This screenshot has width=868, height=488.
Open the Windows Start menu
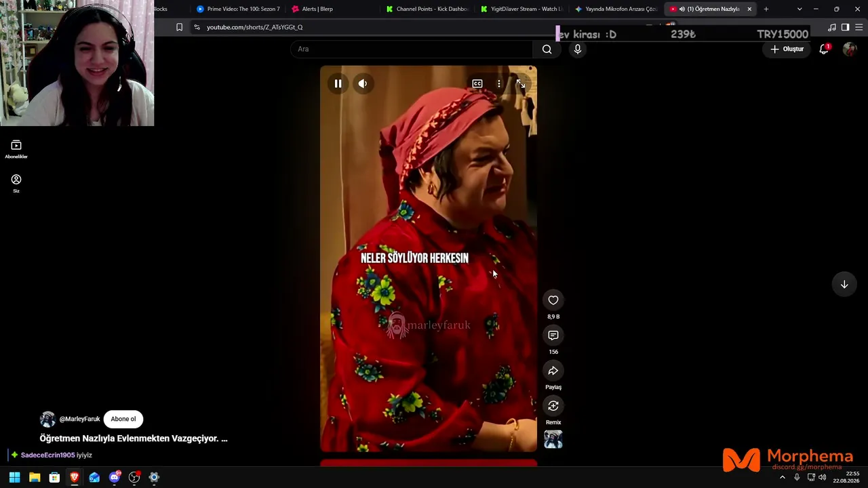point(14,477)
